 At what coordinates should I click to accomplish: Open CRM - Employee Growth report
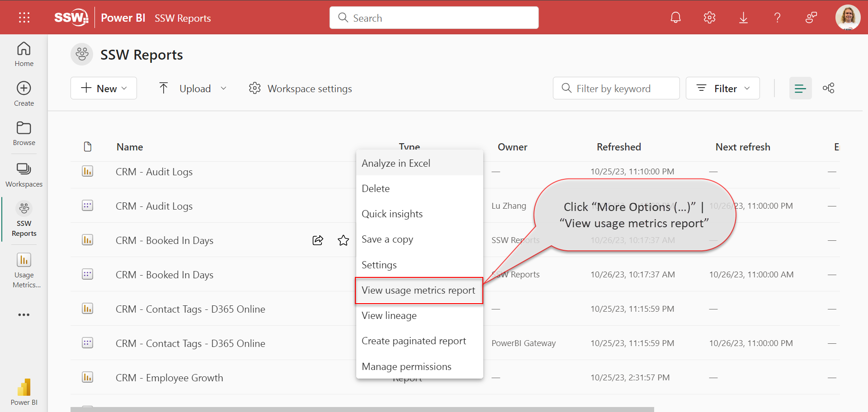tap(169, 378)
